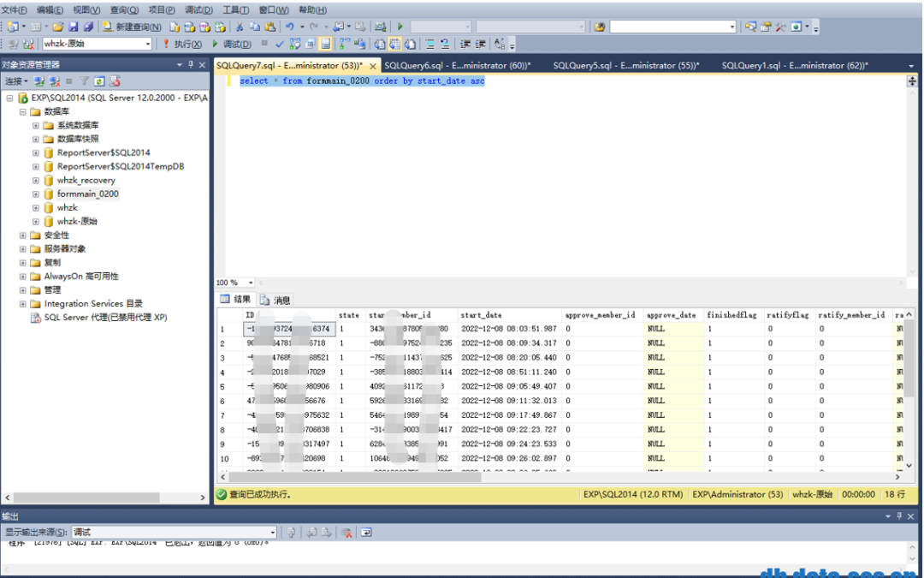Click the Comment out selected lines icon
The image size is (924, 578).
[x=430, y=44]
